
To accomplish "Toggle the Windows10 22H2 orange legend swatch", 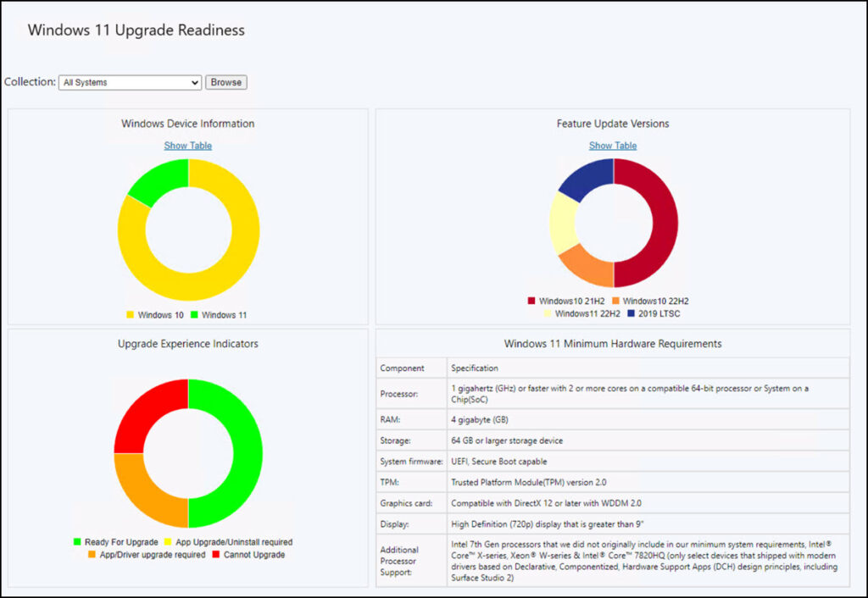I will pyautogui.click(x=615, y=301).
